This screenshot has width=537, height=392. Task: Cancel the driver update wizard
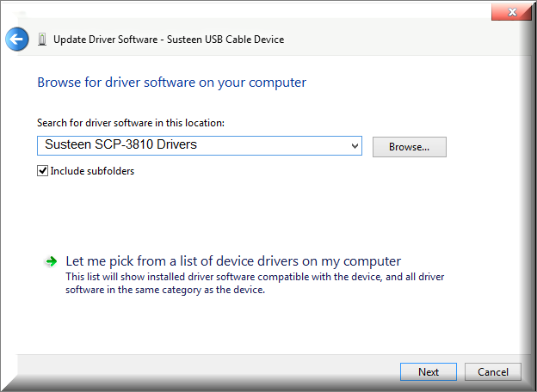[x=493, y=372]
